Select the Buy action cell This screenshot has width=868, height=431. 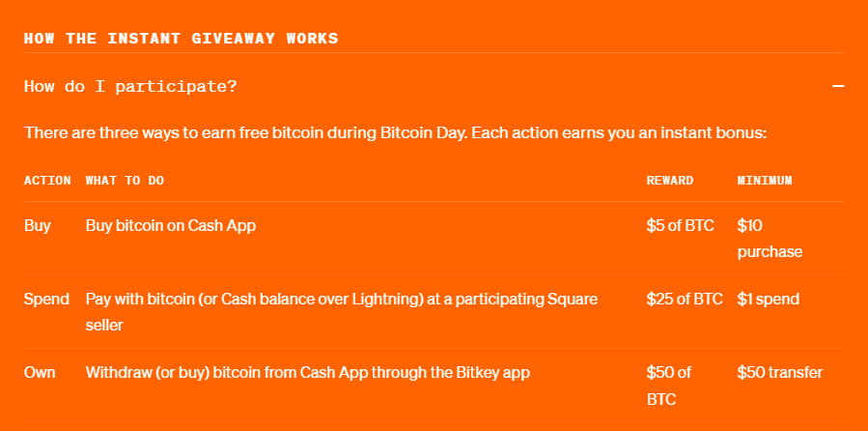[x=38, y=226]
